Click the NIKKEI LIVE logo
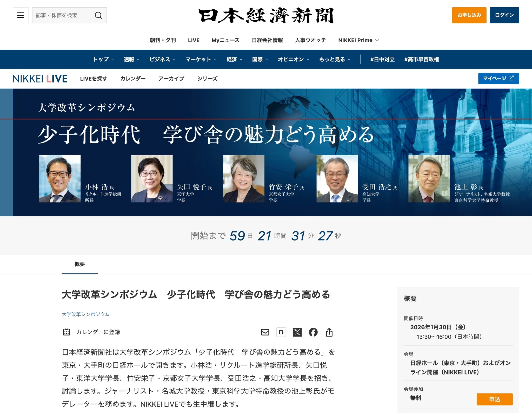Screen dimensions: 532x413 pyautogui.click(x=40, y=79)
